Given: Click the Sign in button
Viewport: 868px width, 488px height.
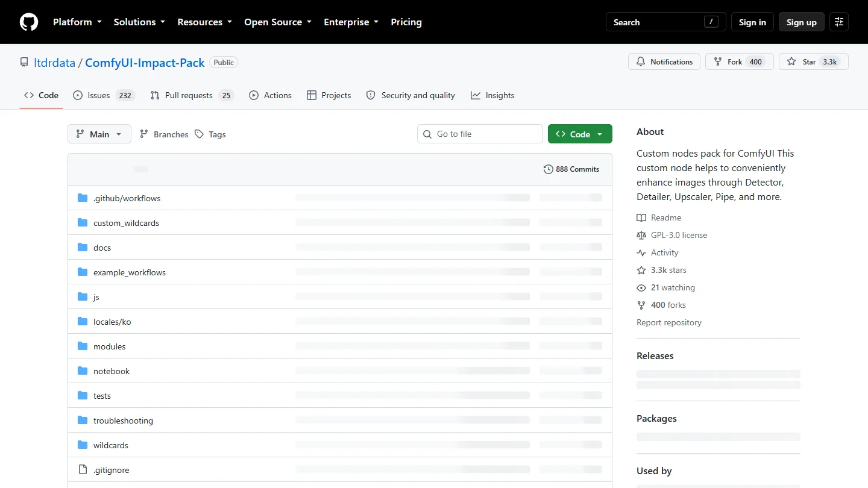Looking at the screenshot, I should tap(752, 22).
